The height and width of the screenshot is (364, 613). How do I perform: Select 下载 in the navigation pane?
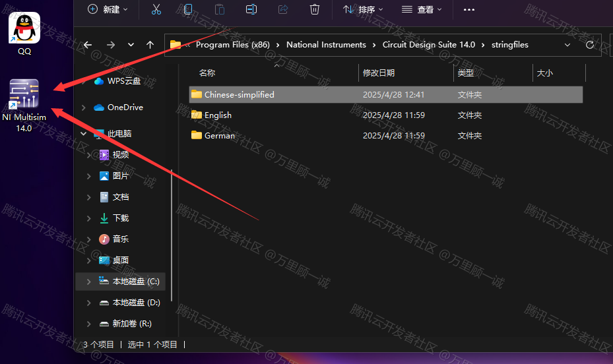coord(121,218)
